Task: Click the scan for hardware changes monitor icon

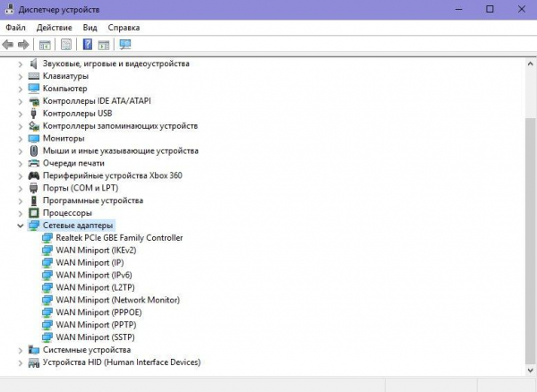Action: point(124,45)
